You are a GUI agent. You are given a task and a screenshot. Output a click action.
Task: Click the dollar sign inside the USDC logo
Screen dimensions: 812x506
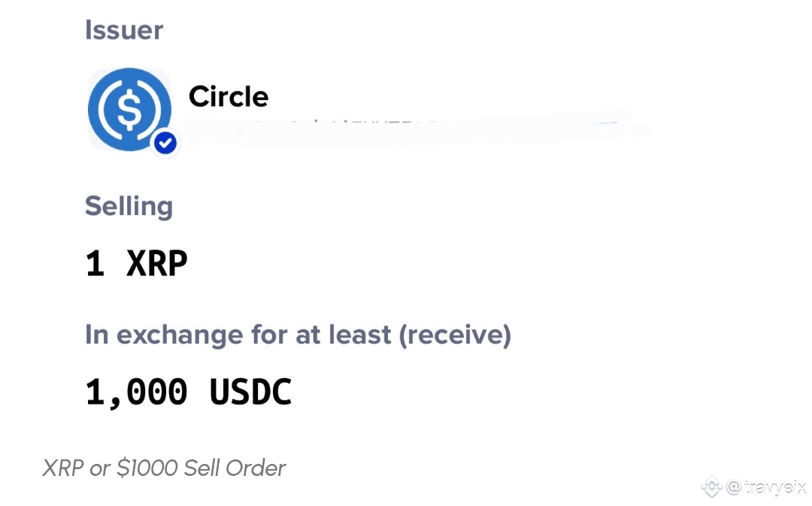click(x=129, y=110)
